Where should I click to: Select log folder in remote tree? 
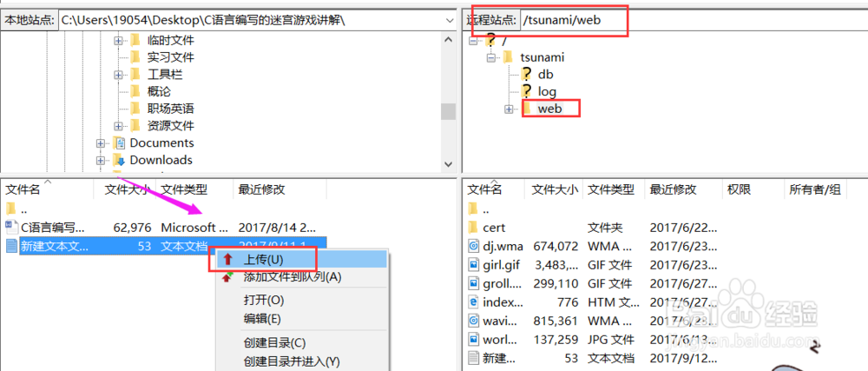coord(547,91)
